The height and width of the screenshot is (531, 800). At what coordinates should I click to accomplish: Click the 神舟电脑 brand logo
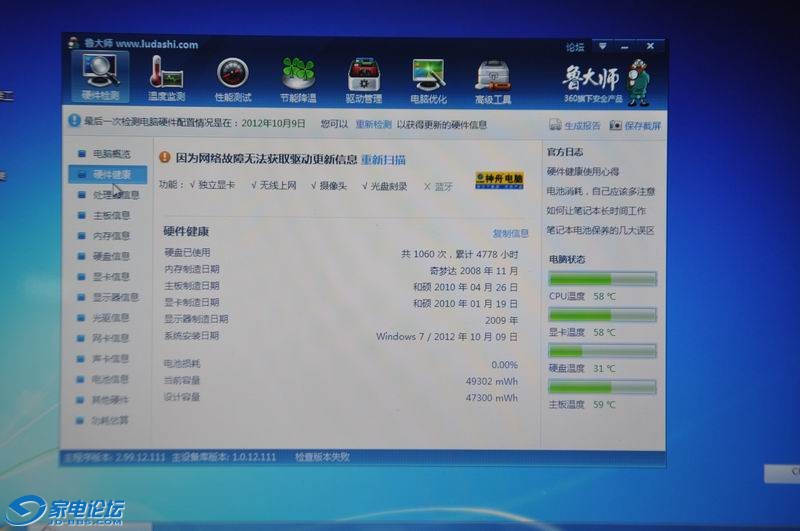click(x=498, y=180)
